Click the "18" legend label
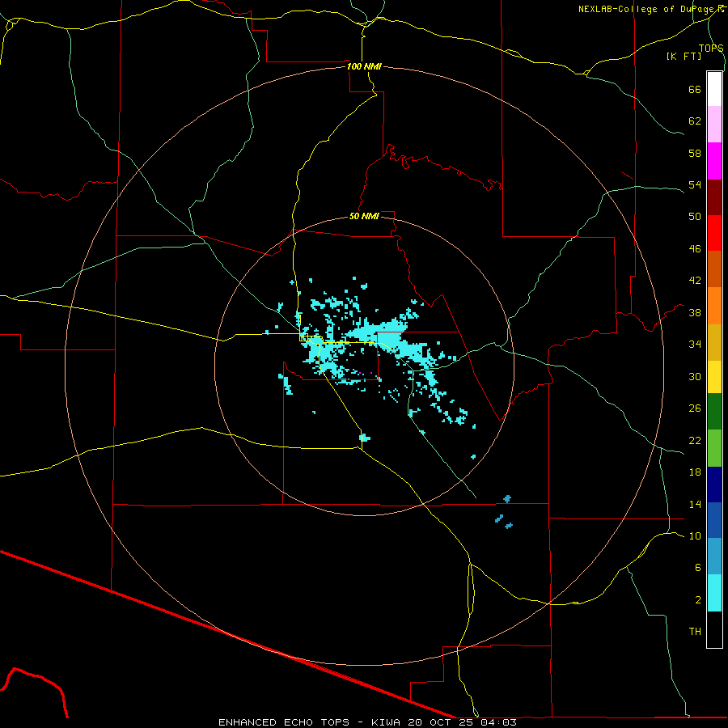Screen dimensions: 728x728 [x=695, y=472]
